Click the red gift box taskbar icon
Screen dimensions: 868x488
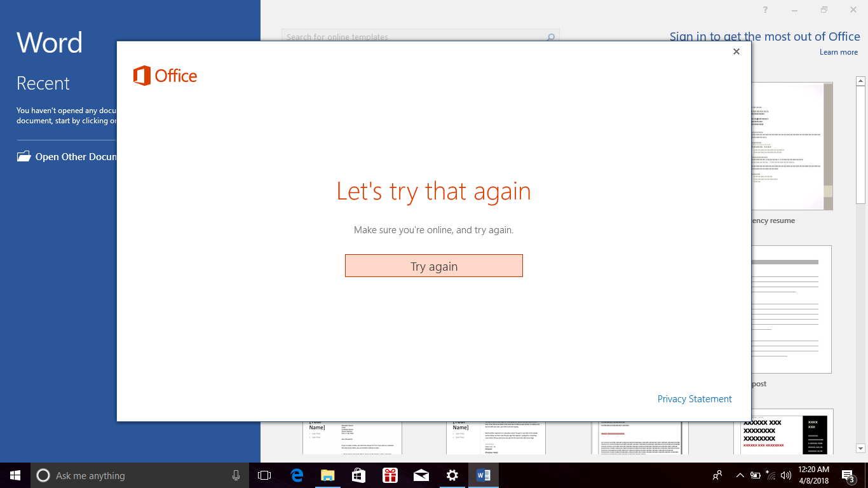pos(390,475)
